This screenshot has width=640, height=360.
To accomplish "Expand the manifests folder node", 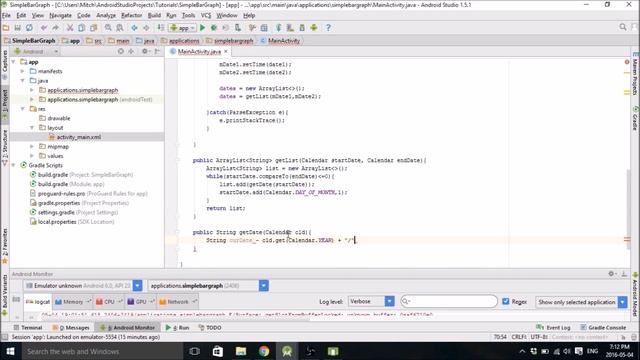I will tap(23, 71).
